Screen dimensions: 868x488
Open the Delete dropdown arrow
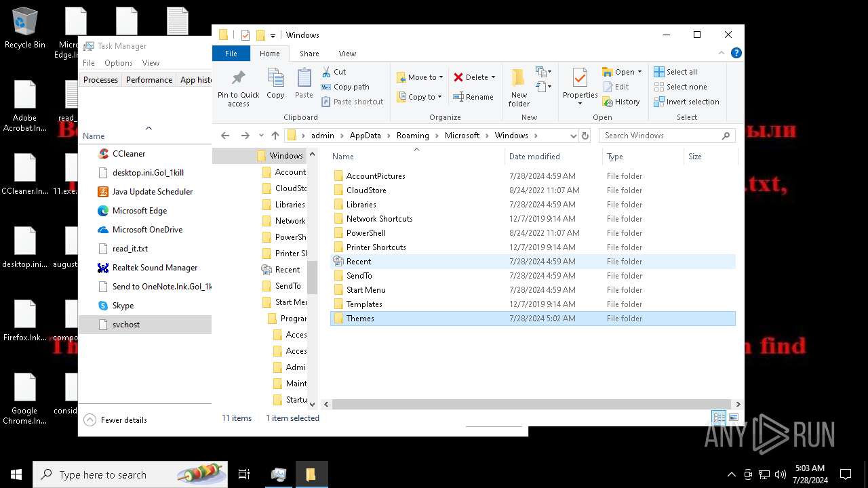click(x=493, y=77)
